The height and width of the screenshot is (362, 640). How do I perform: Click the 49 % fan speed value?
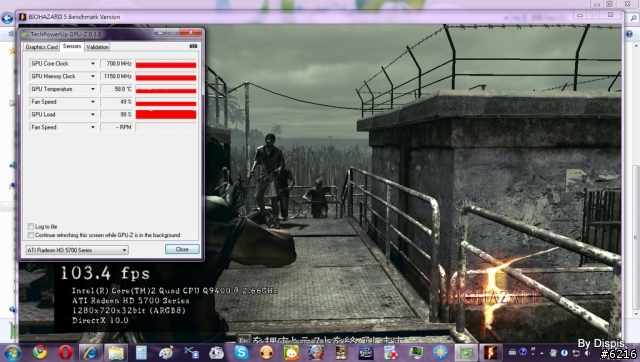click(x=117, y=102)
